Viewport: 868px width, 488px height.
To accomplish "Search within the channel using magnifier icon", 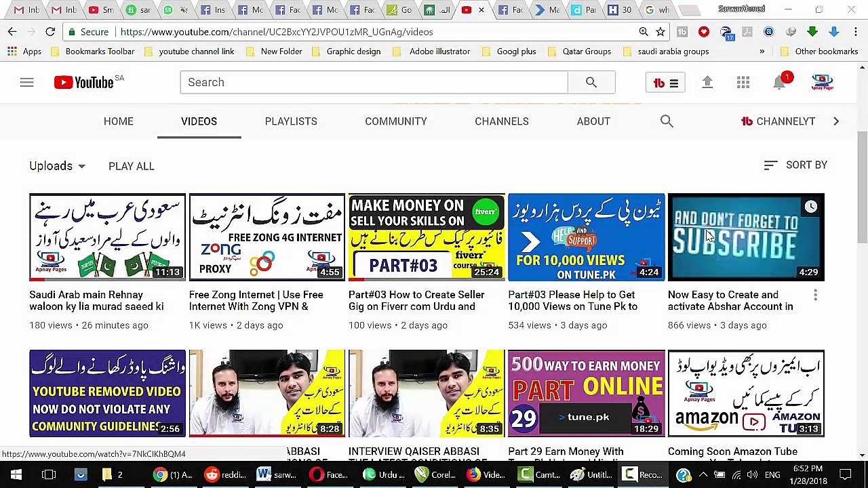I will point(667,121).
